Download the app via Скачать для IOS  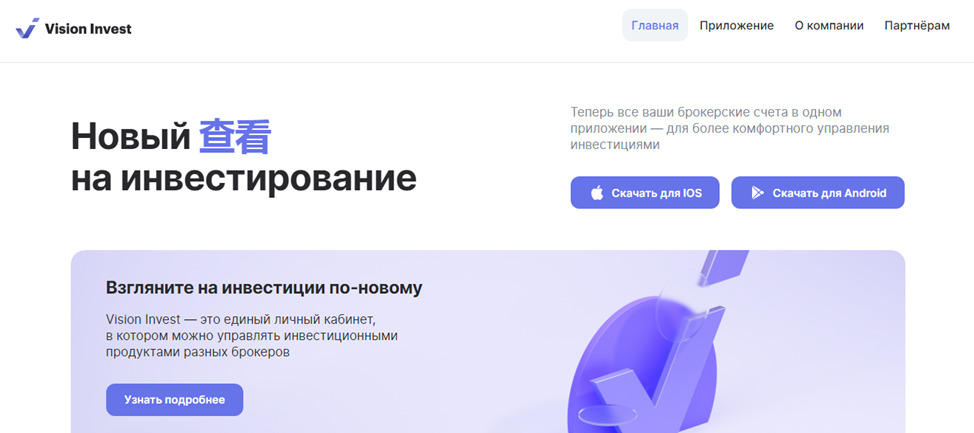tap(645, 193)
